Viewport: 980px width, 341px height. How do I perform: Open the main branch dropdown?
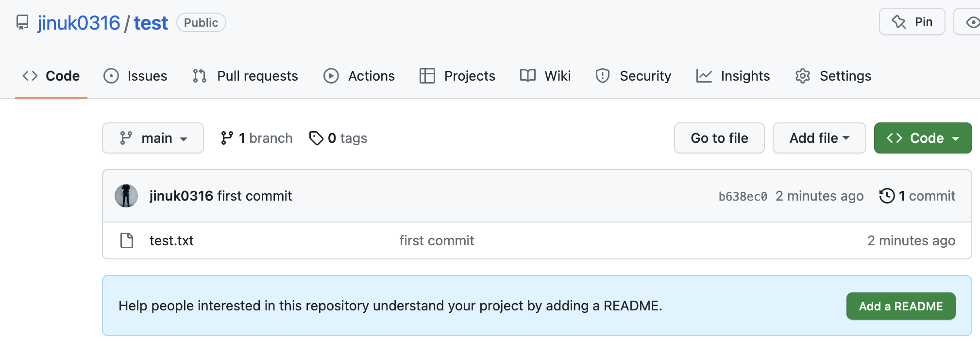tap(153, 138)
